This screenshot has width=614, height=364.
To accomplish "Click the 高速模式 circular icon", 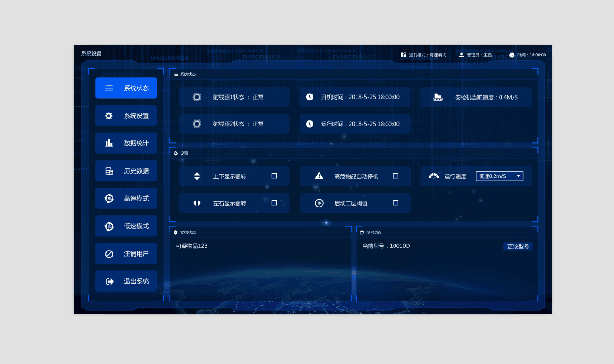I will pyautogui.click(x=109, y=198).
